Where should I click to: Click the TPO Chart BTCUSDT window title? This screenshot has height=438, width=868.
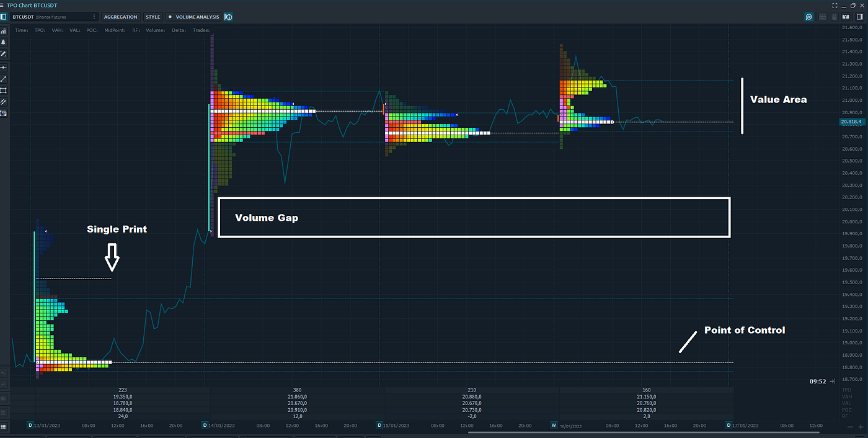tap(31, 5)
